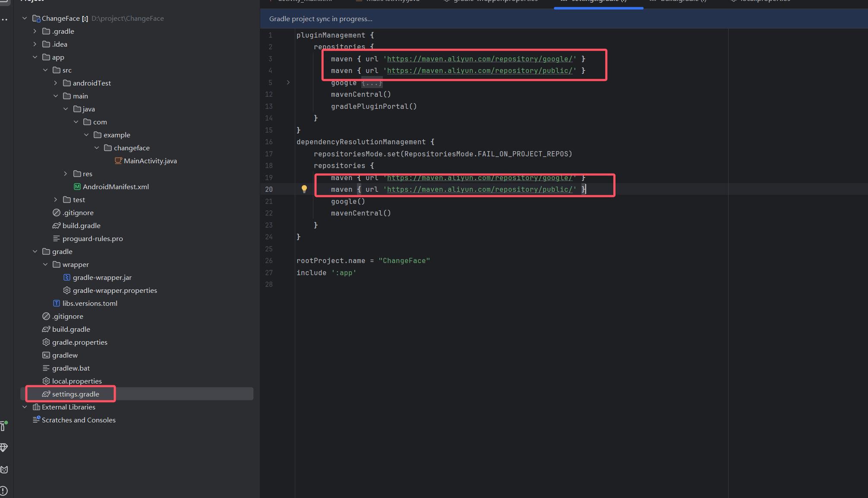868x498 pixels.
Task: Open the Logcat cat icon
Action: click(4, 469)
